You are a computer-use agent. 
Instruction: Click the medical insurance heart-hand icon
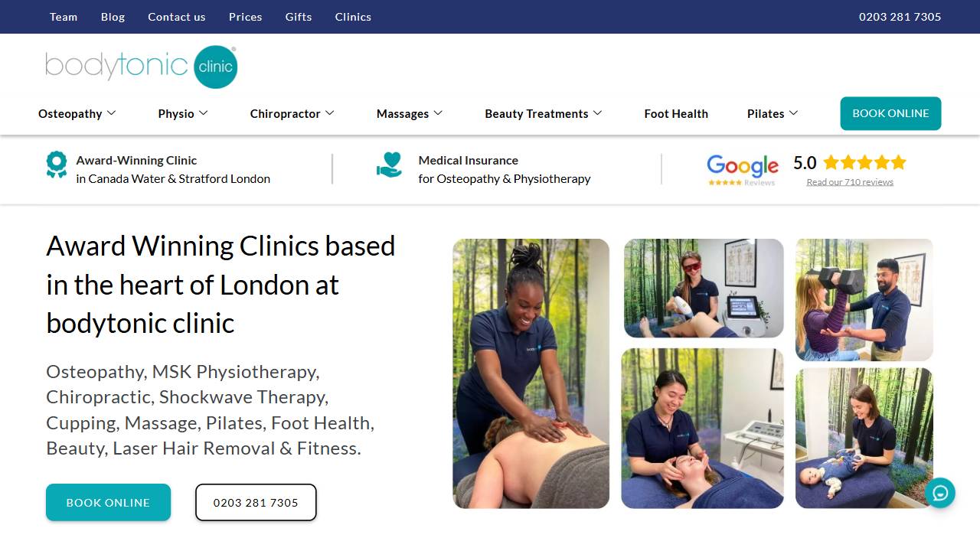pos(390,165)
